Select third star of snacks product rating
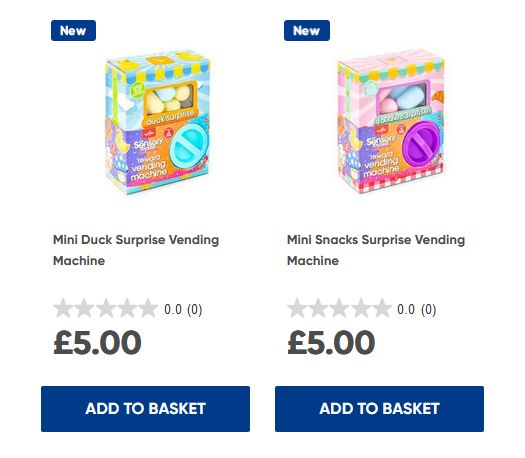The image size is (525, 458). (x=340, y=308)
